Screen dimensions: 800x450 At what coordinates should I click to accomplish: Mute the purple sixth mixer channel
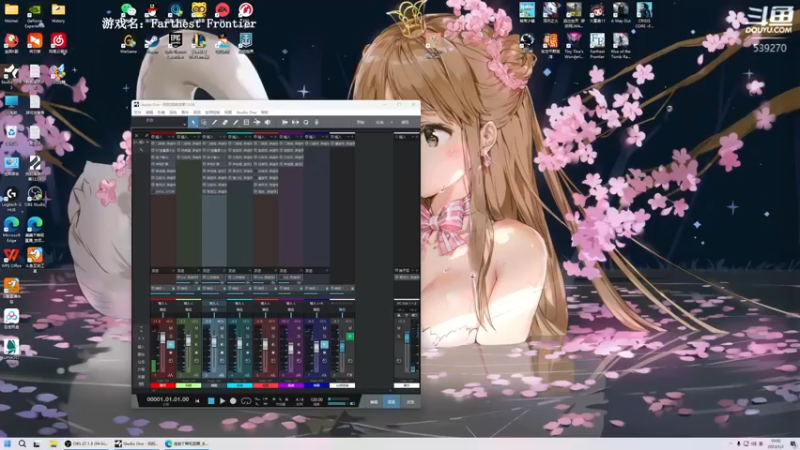[298, 329]
